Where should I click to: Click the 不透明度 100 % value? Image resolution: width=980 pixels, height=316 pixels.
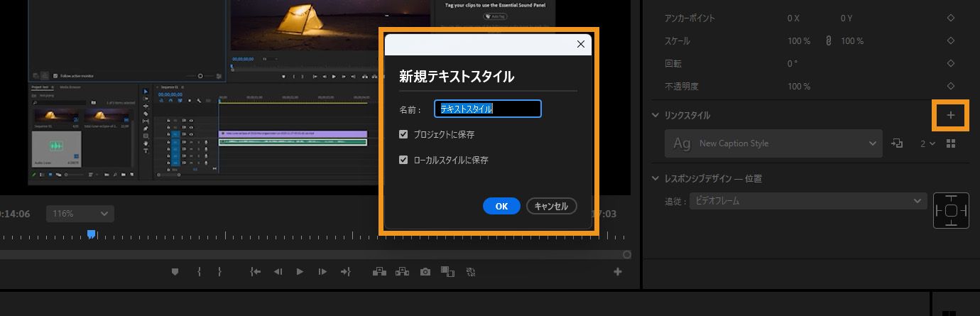click(798, 87)
